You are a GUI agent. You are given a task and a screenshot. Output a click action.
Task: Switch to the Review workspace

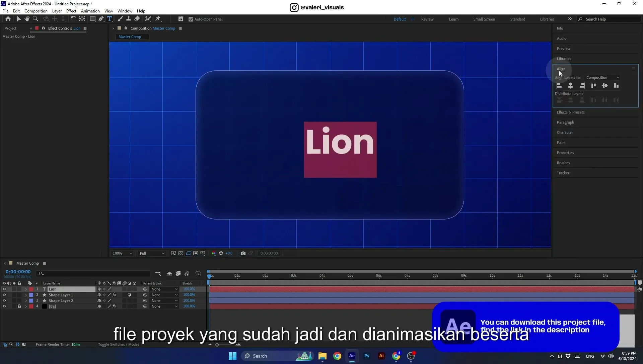(427, 19)
